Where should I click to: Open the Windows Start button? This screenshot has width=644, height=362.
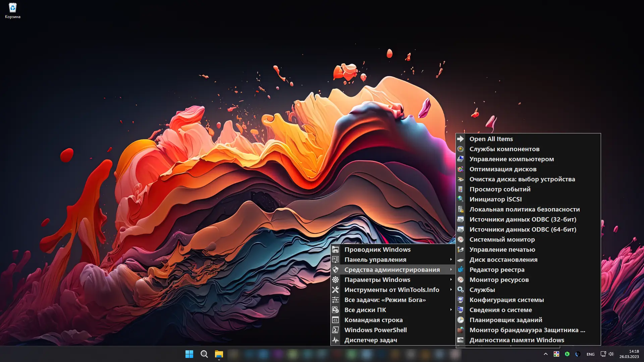(189, 354)
